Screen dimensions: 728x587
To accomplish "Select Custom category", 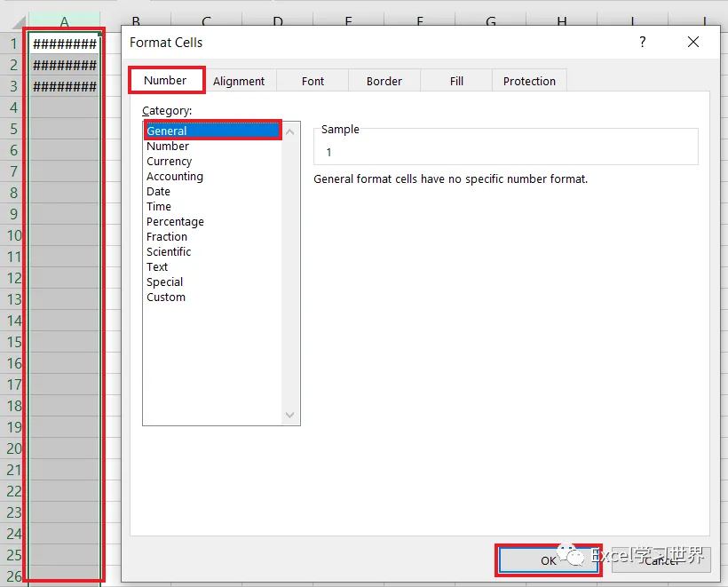I will tap(213, 297).
